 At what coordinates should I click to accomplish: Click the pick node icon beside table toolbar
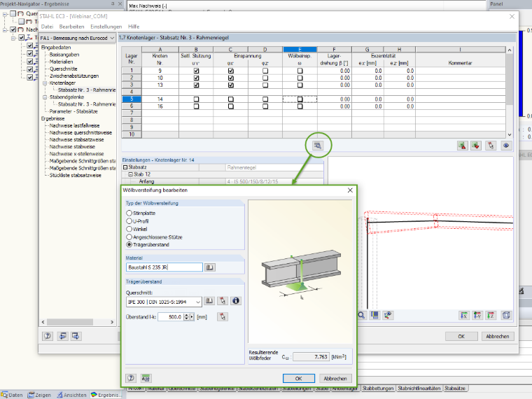pos(491,146)
